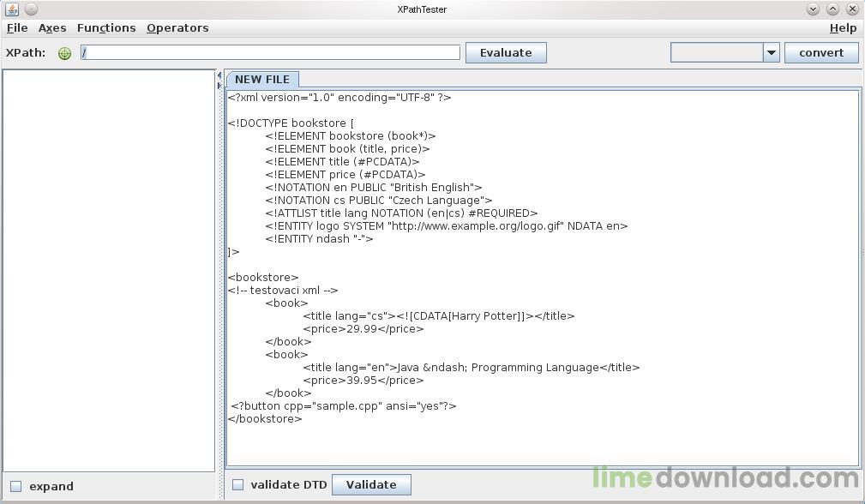Click the closing </bookstore> tag line

(265, 418)
